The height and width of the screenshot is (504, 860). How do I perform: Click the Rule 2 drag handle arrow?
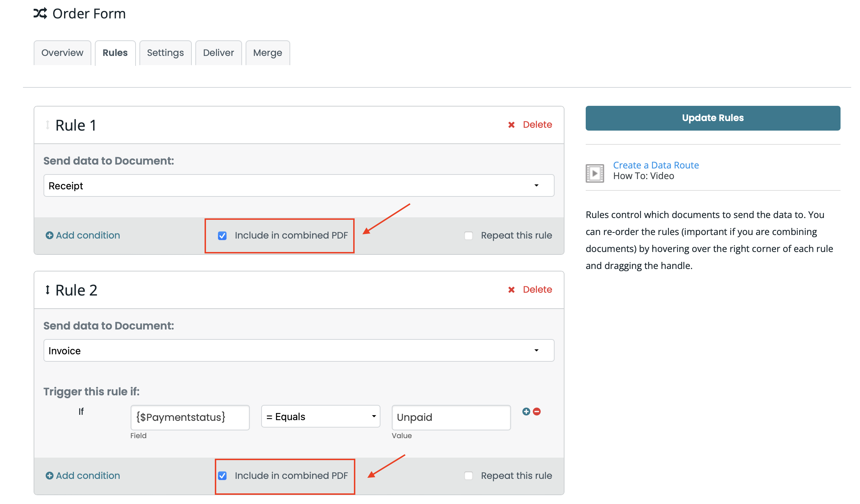tap(47, 290)
